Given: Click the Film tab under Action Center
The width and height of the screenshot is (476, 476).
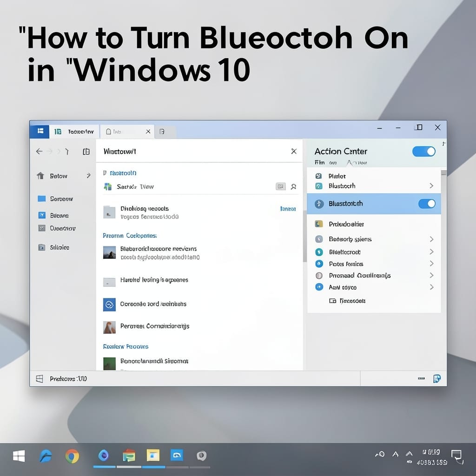Looking at the screenshot, I should (x=319, y=162).
